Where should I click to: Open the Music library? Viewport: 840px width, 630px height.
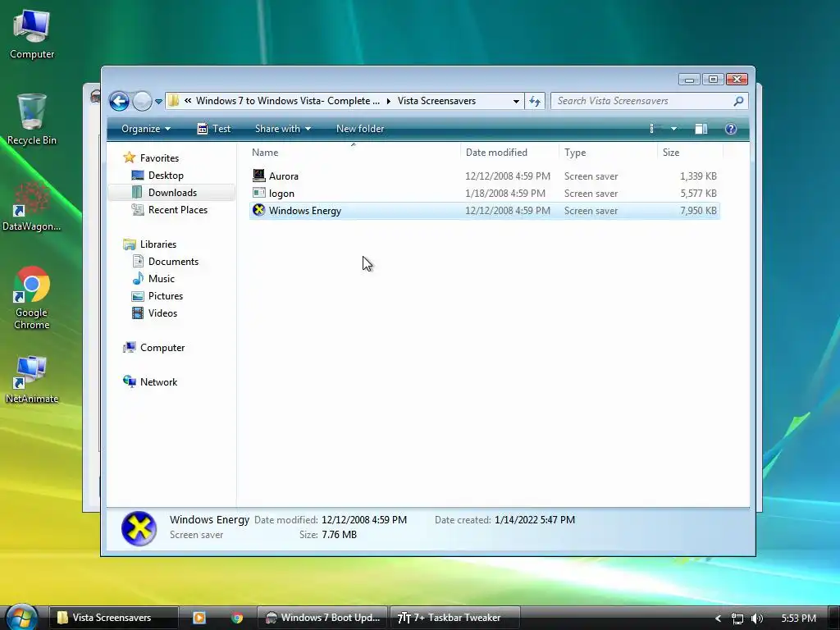coord(162,279)
